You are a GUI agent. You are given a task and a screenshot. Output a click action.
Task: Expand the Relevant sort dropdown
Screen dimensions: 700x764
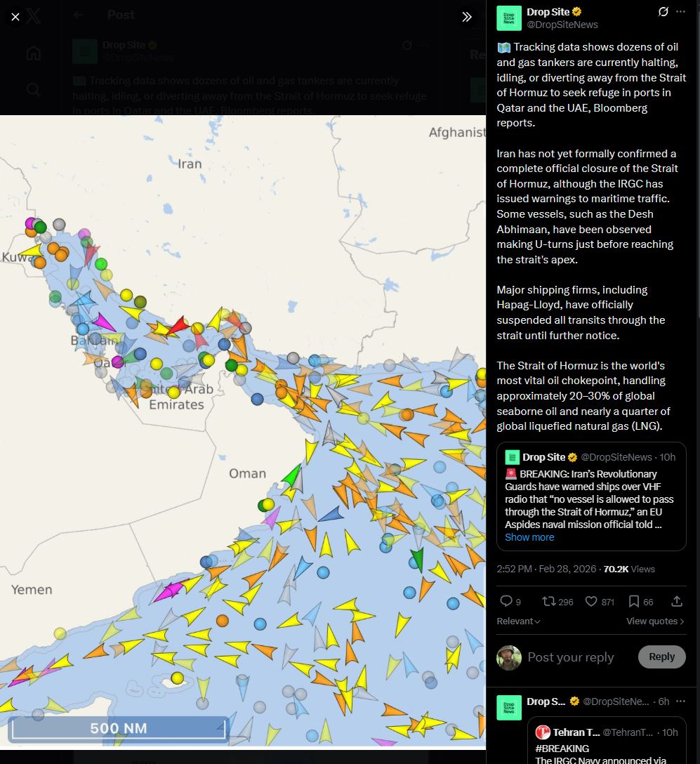point(518,621)
